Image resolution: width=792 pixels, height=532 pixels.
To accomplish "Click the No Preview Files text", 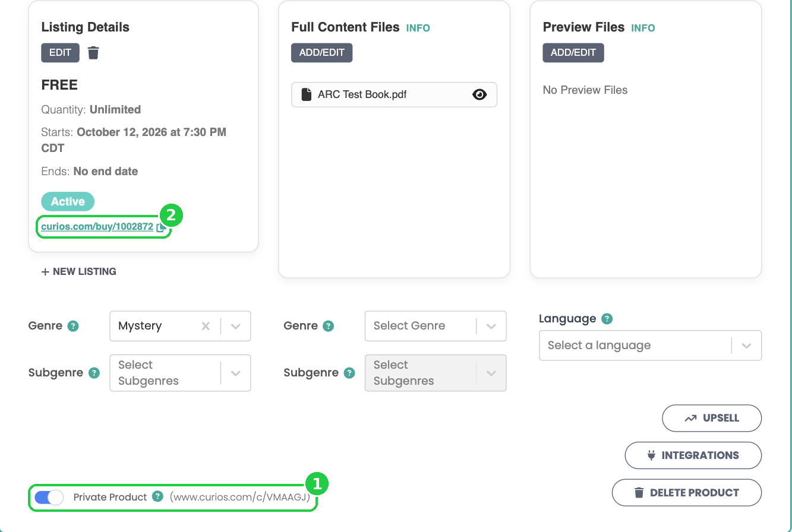I will [x=585, y=90].
